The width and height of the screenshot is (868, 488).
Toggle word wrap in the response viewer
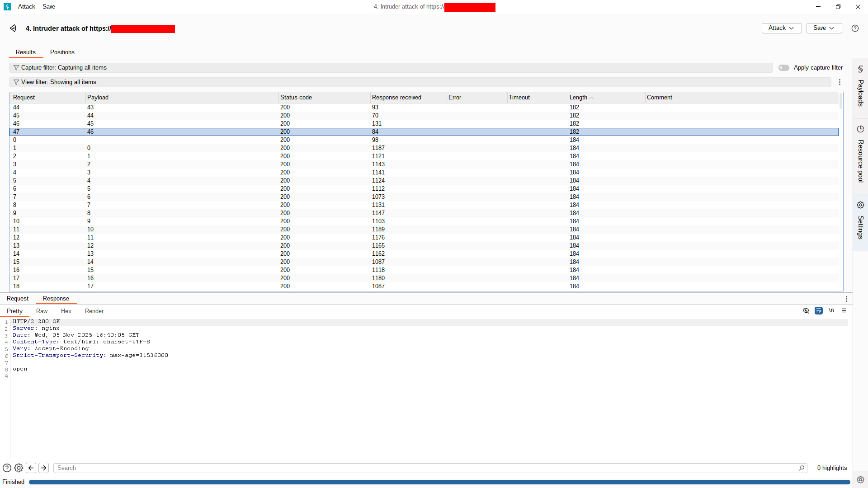pyautogui.click(x=819, y=311)
